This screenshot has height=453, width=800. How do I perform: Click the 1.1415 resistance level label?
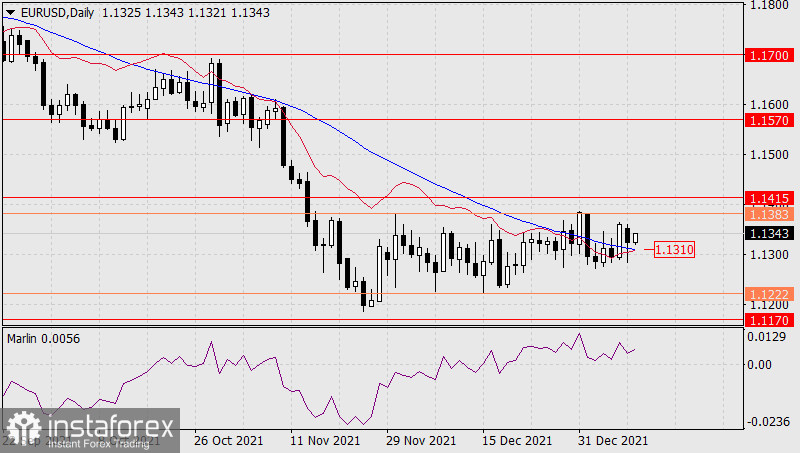click(x=767, y=198)
